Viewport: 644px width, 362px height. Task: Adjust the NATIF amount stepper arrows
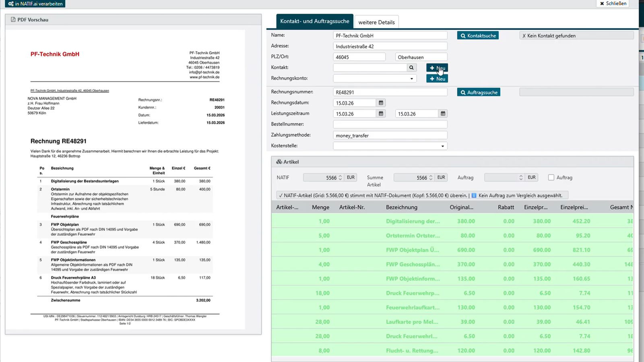340,177
